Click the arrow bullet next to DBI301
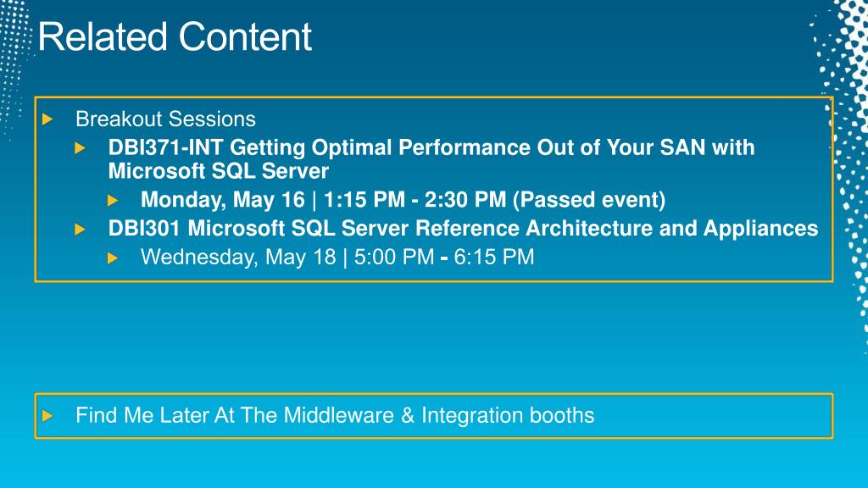This screenshot has width=868, height=488. (80, 229)
